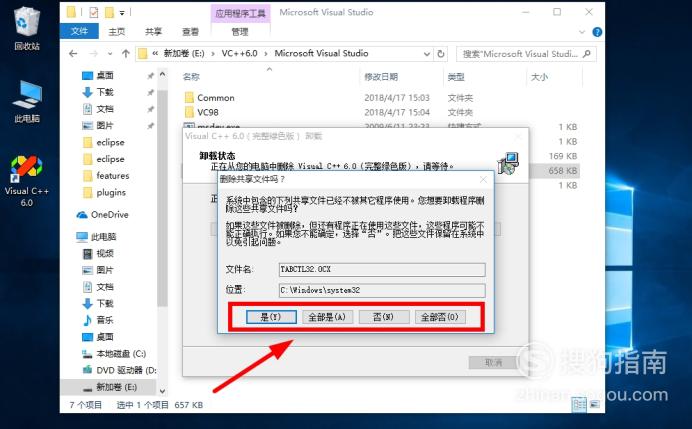Sort by 类型 (Type) column header
The image size is (692, 429).
[x=456, y=77]
